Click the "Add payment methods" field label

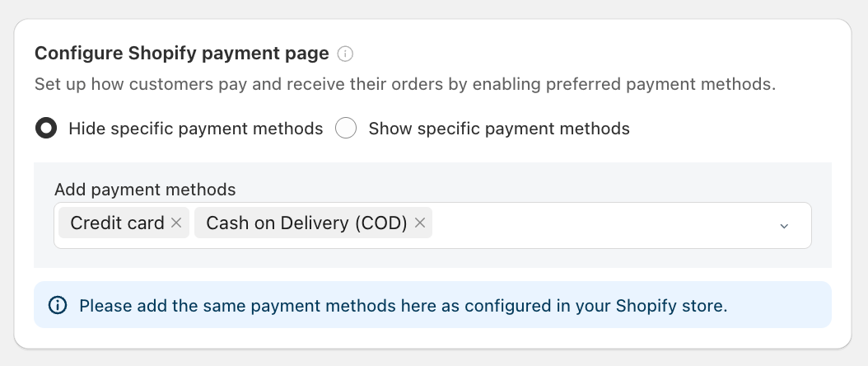click(145, 190)
